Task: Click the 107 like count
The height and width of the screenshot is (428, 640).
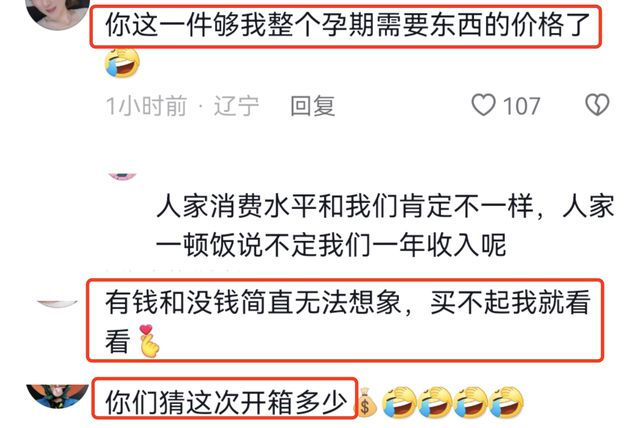Action: (x=522, y=106)
